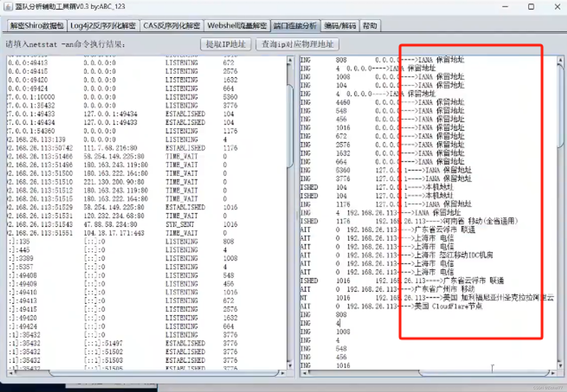The image size is (567, 392).
Task: Click the 4460 value in right pane
Action: coord(343,102)
